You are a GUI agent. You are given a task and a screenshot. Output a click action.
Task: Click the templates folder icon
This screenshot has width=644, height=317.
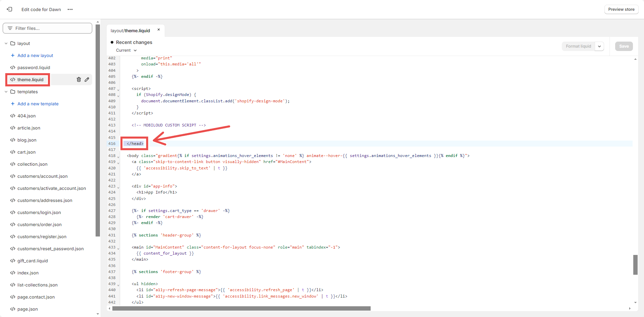click(13, 92)
